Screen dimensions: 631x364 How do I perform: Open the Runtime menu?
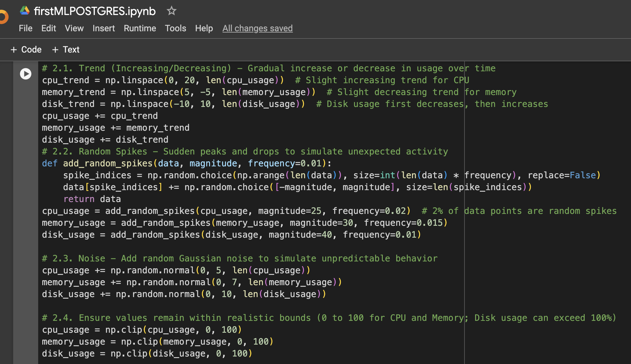click(x=140, y=28)
